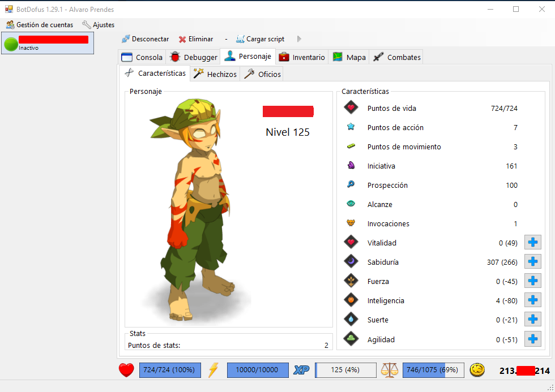This screenshot has height=392, width=555.
Task: Click the health bar 724/724 (100%)
Action: 170,370
